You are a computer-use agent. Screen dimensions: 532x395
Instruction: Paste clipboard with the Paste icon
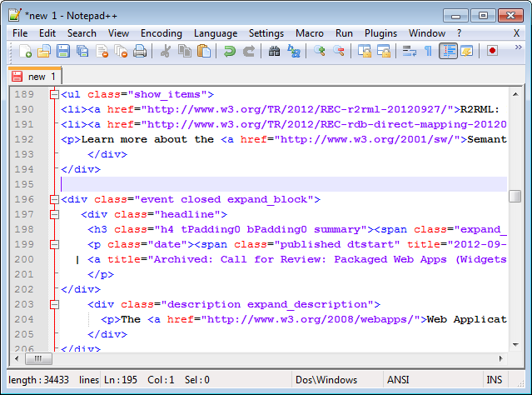[204, 52]
